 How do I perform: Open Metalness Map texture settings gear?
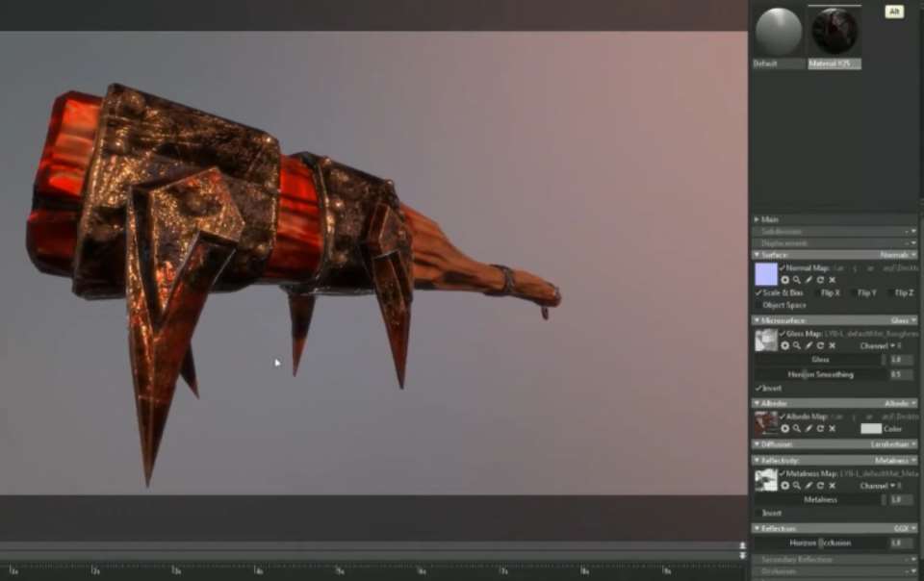[785, 486]
